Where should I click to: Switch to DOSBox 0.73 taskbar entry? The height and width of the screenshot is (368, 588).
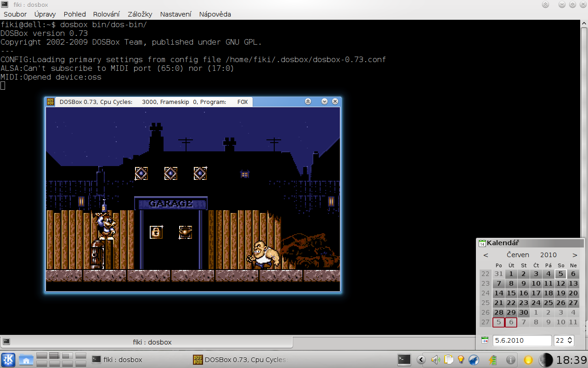[x=240, y=360]
